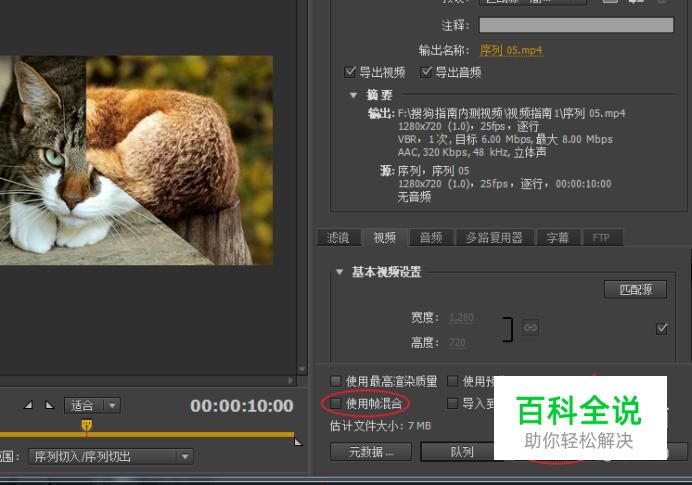This screenshot has width=692, height=485.
Task: Open the 序列切入/序列切出 range dropdown
Action: coord(111,456)
